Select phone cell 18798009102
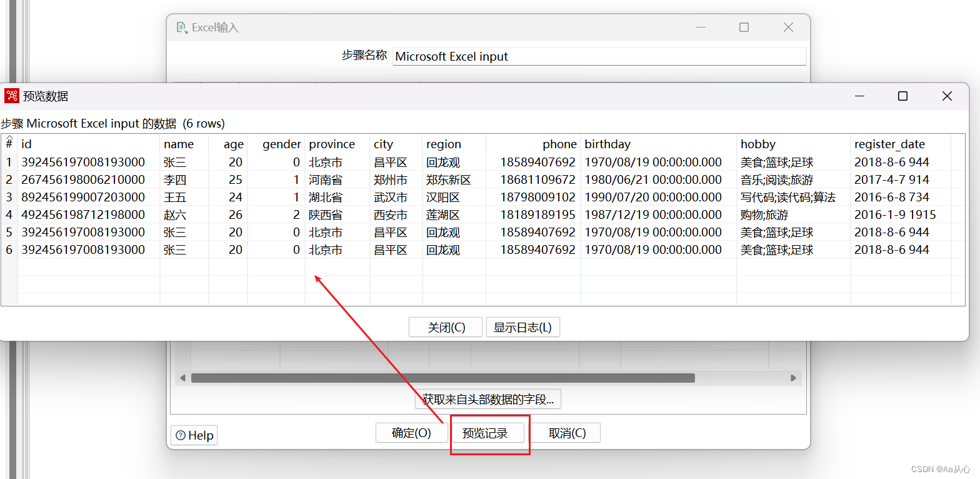The height and width of the screenshot is (479, 980). 533,197
